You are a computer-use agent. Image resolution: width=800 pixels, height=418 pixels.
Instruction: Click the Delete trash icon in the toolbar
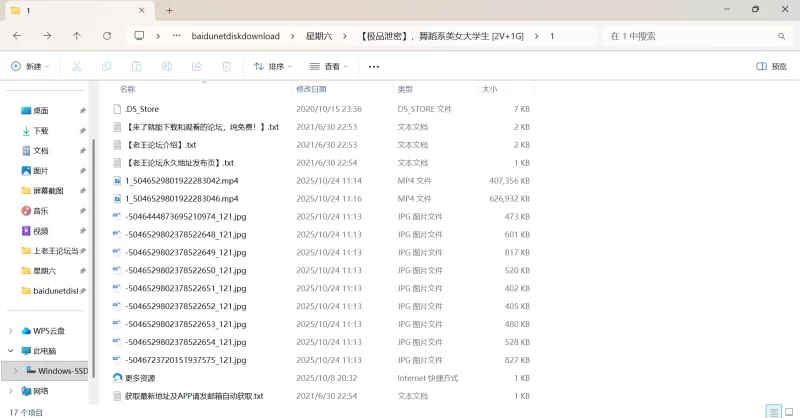[227, 67]
